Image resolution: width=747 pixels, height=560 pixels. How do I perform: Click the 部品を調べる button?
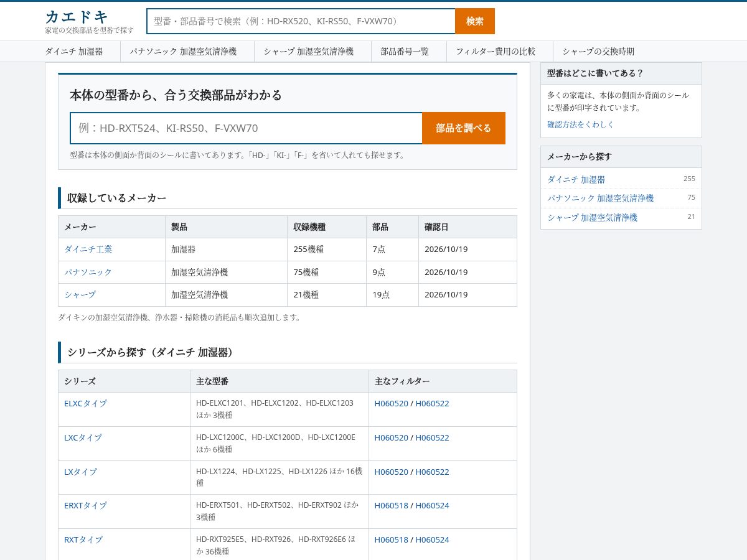click(x=464, y=128)
